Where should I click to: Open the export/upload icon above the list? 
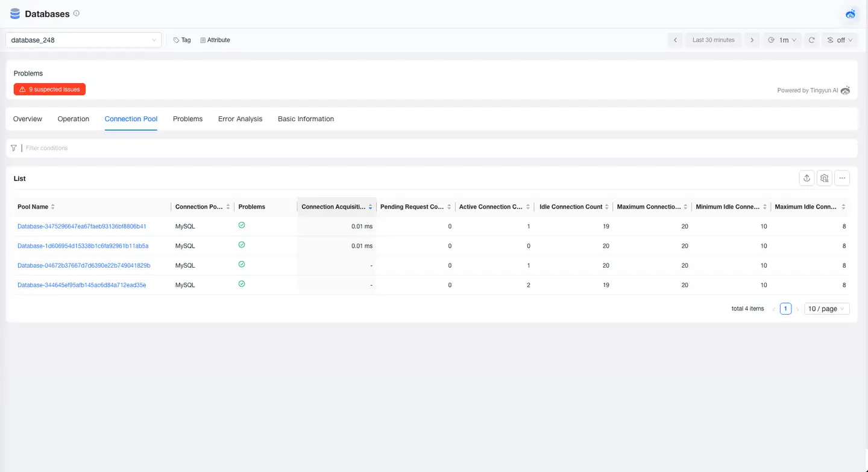807,178
